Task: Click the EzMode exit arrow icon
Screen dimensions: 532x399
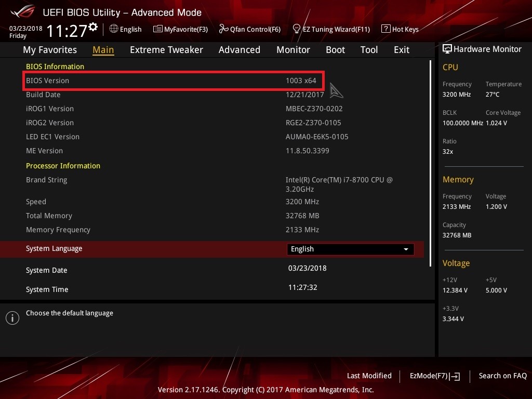Action: click(x=455, y=376)
